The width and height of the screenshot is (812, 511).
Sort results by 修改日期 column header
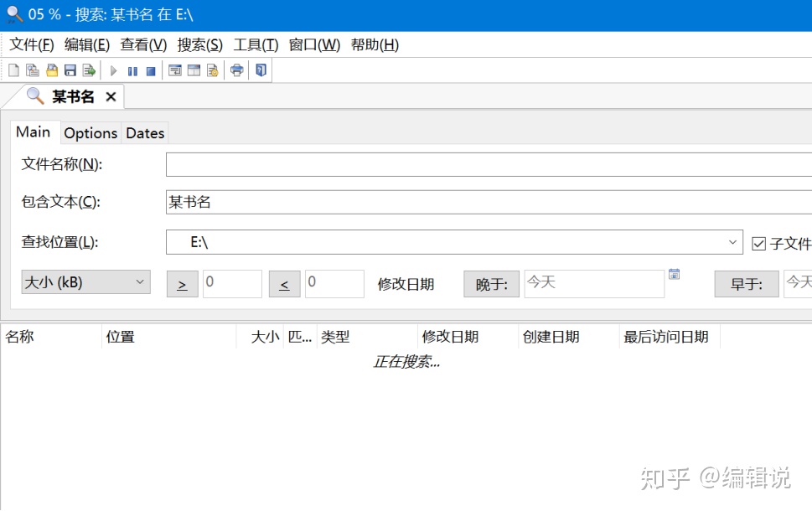pyautogui.click(x=468, y=337)
